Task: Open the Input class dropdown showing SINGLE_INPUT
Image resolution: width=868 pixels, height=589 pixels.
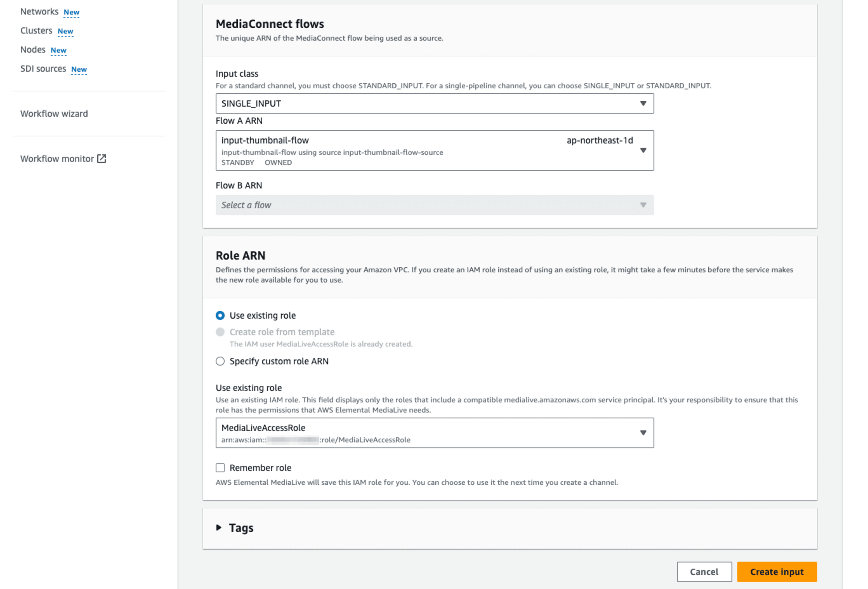Action: 434,104
